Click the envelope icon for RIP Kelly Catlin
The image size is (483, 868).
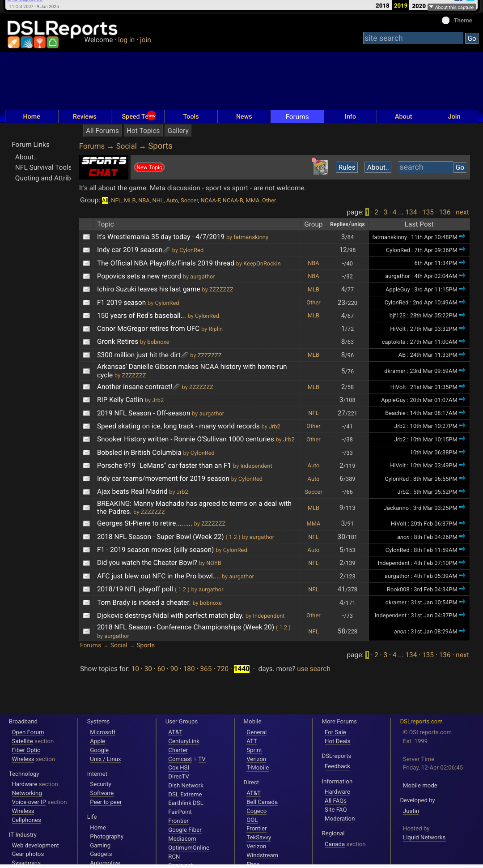tap(86, 400)
